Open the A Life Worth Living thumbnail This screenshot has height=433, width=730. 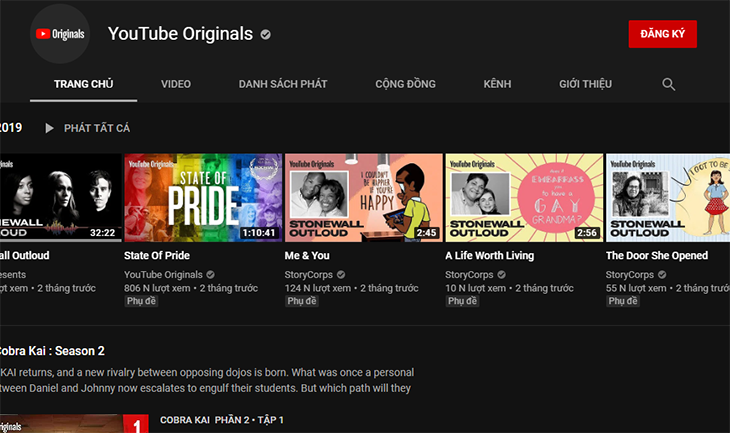point(524,198)
